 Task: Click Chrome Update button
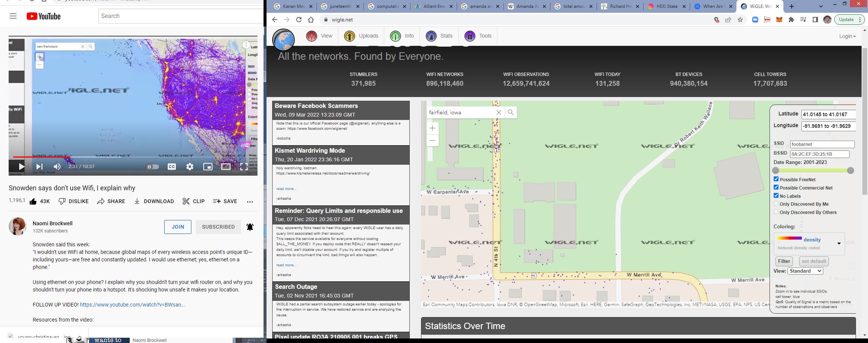850,20
